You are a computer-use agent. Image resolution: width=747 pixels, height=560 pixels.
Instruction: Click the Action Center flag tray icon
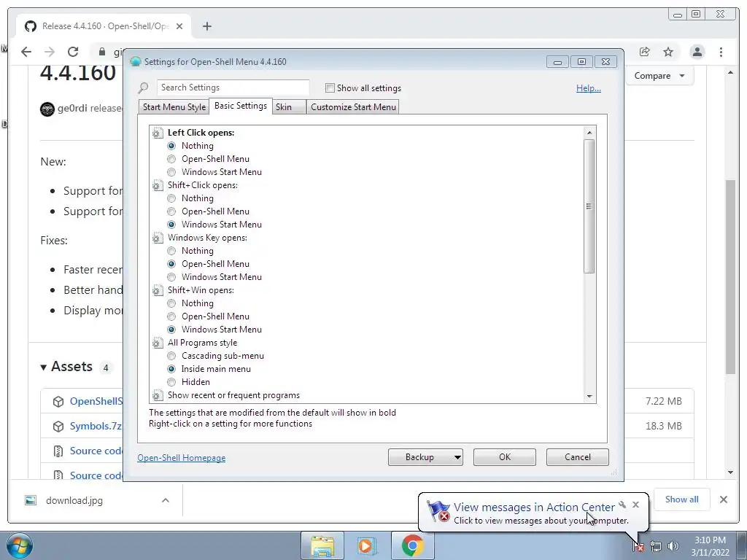point(638,546)
